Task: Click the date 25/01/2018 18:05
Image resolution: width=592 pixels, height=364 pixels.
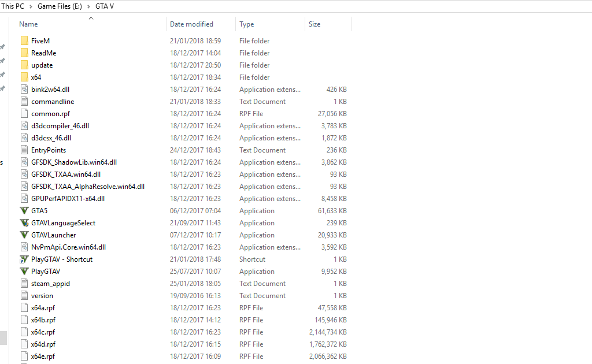Action: (195, 284)
